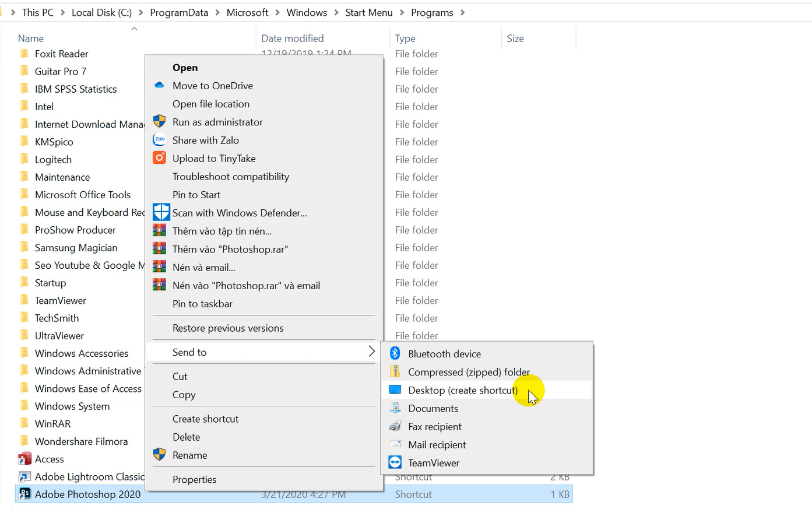The width and height of the screenshot is (812, 509).
Task: Choose Open file location
Action: [211, 104]
